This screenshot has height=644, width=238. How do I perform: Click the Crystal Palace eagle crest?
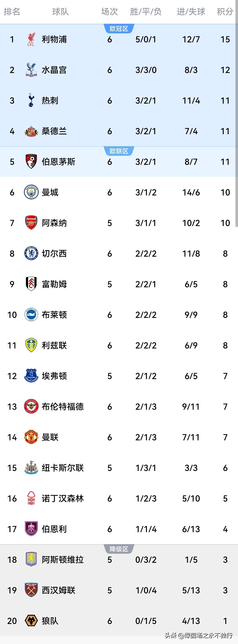(31, 70)
